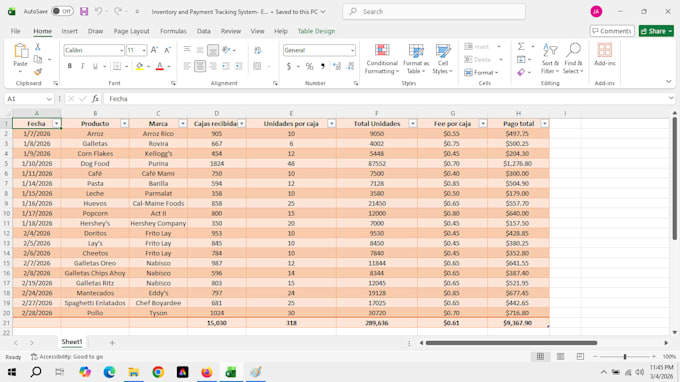Open Fecha column filter dropdown
The width and height of the screenshot is (680, 382).
pyautogui.click(x=56, y=124)
